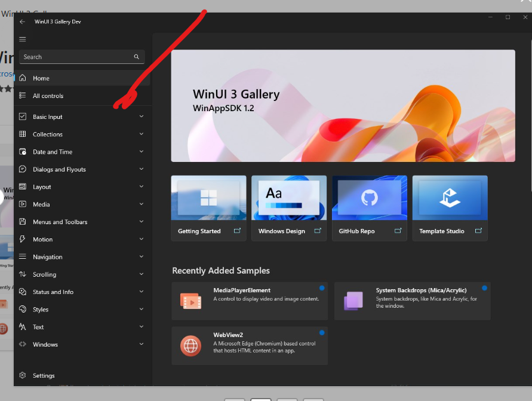Open the System Backdrops (Mica/Acrylic) card
This screenshot has width=532, height=401.
(x=413, y=301)
